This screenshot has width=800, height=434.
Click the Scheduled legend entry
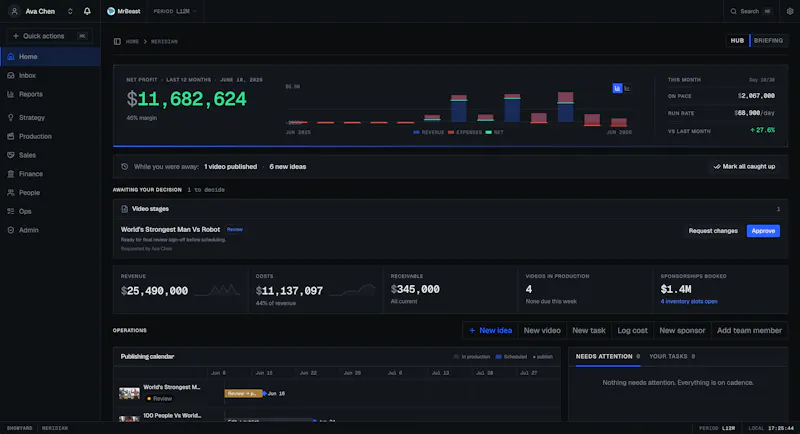(x=511, y=356)
